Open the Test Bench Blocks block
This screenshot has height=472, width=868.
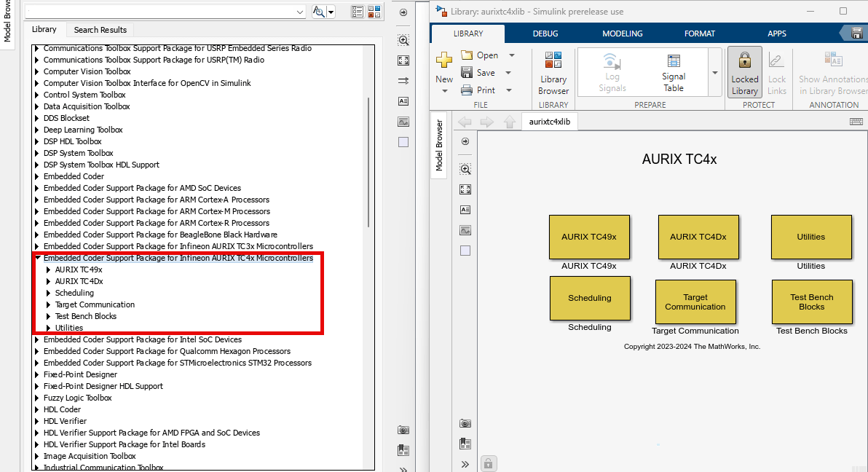coord(811,302)
